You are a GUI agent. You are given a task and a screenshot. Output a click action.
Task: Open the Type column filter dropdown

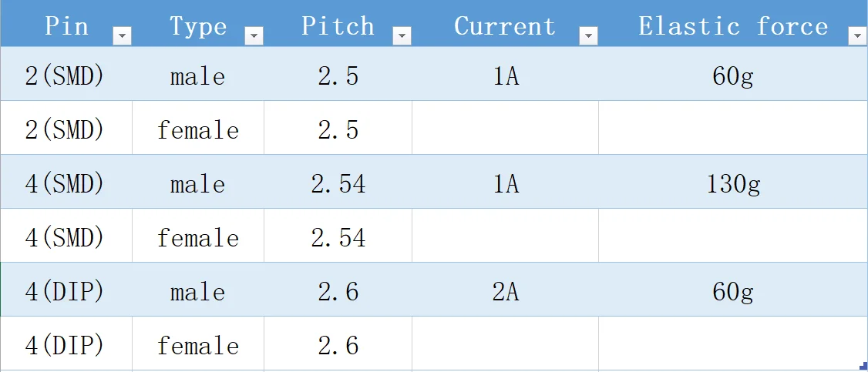tap(254, 35)
